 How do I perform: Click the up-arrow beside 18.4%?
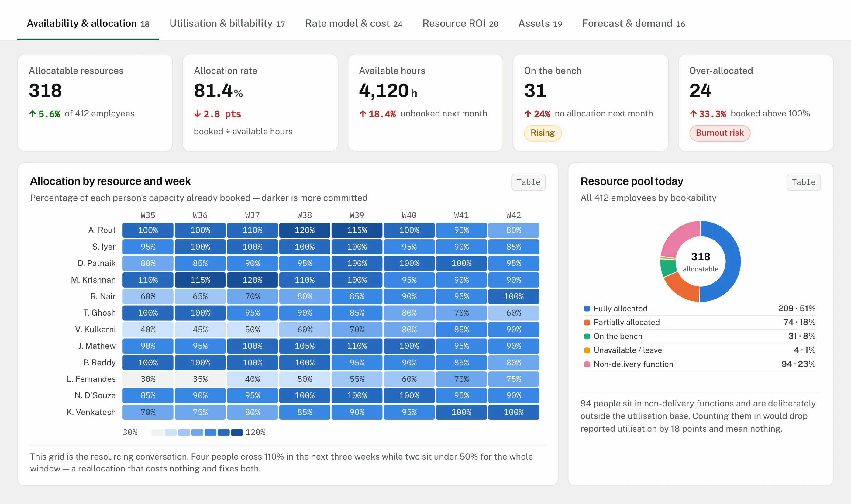coord(363,114)
